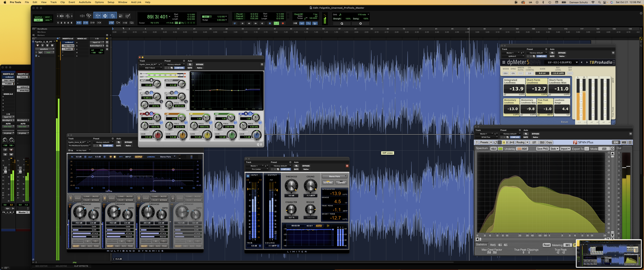Adjust THRESHOLD knob in Pro Limiter
Screen dimensions: 644x270
pyautogui.click(x=291, y=186)
